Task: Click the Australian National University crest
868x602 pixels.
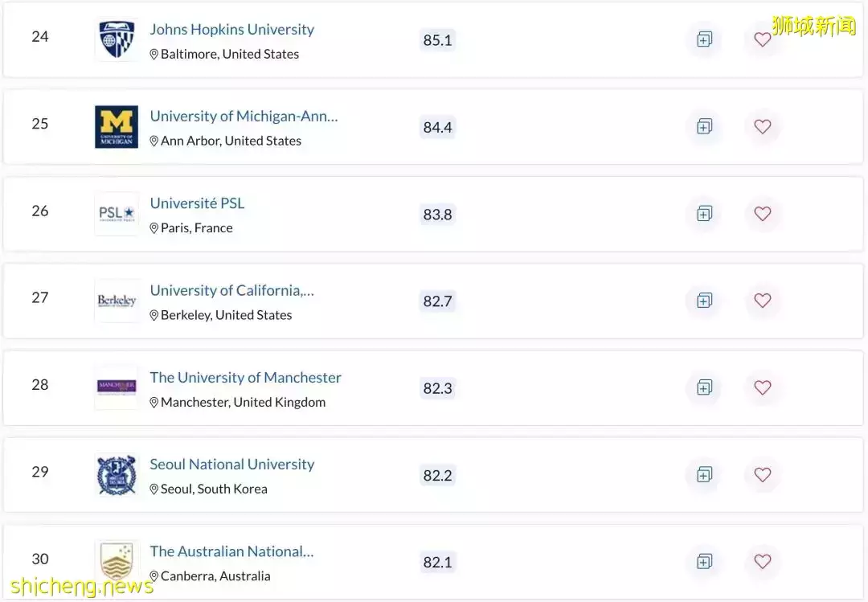Action: (117, 562)
